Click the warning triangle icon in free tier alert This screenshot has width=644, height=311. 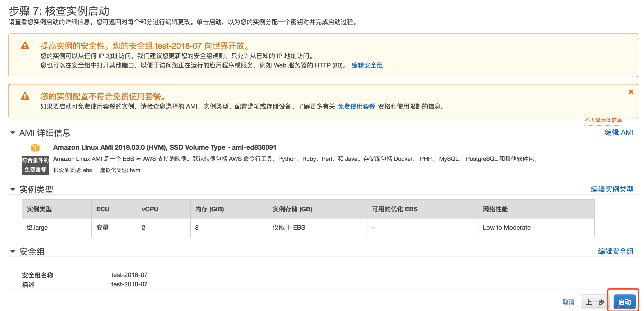click(25, 96)
